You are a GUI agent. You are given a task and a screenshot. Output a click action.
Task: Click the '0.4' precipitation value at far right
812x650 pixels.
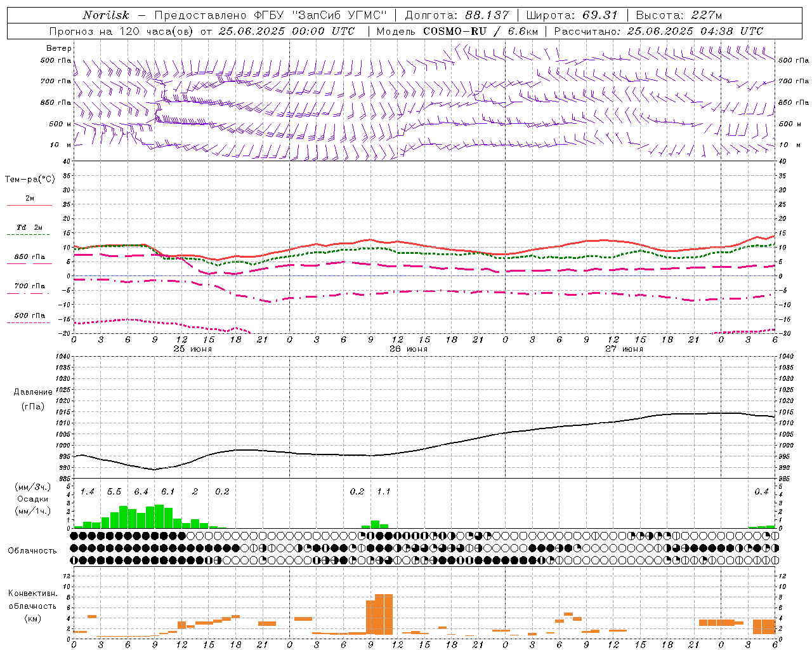pos(761,492)
